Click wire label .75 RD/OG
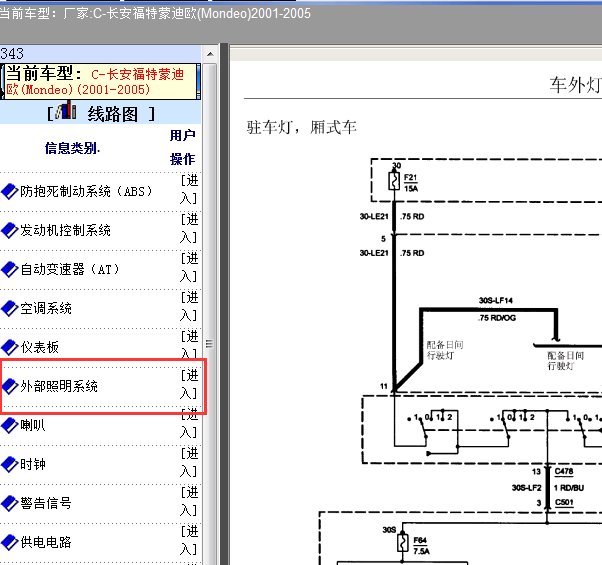 pyautogui.click(x=497, y=318)
